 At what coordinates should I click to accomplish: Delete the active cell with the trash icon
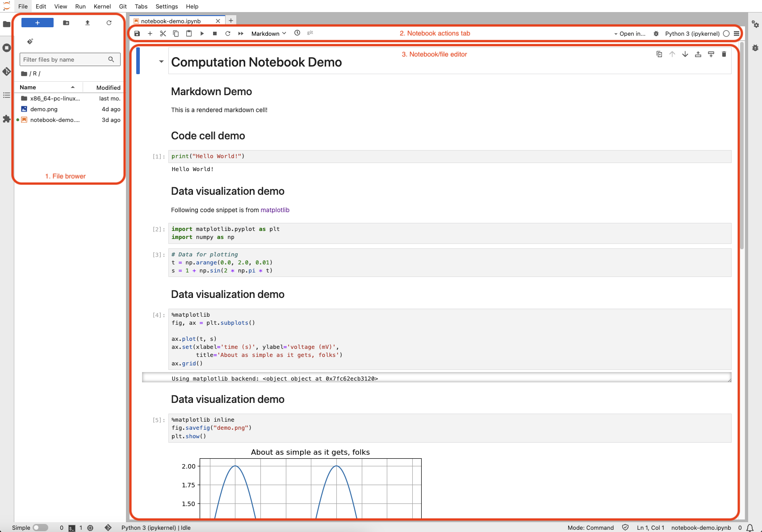724,54
